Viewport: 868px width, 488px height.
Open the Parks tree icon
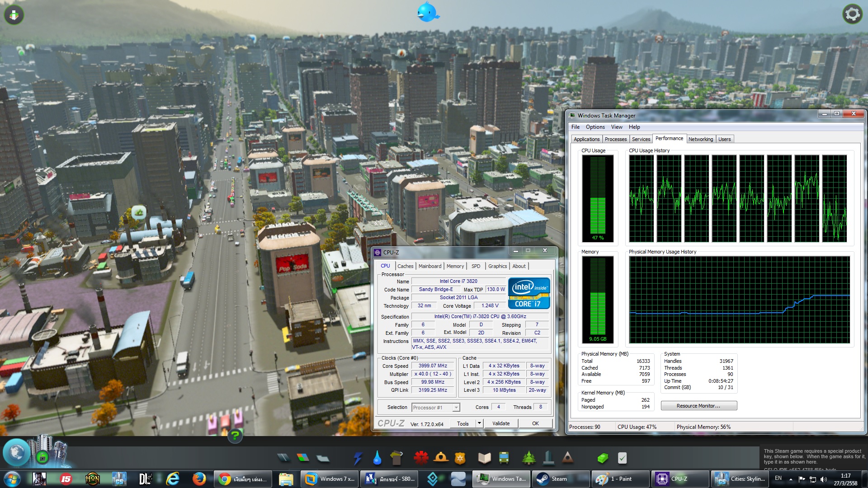click(528, 458)
